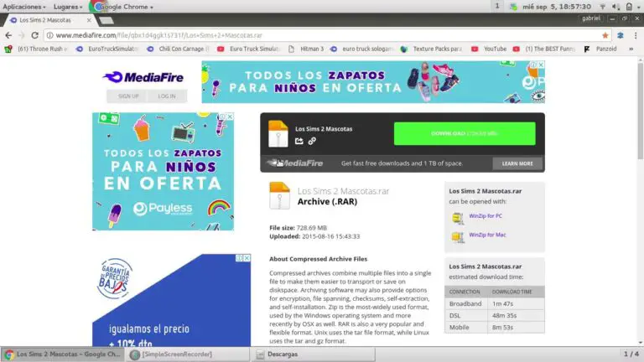Open the Panzoid bookmark
644x362 pixels.
point(601,49)
